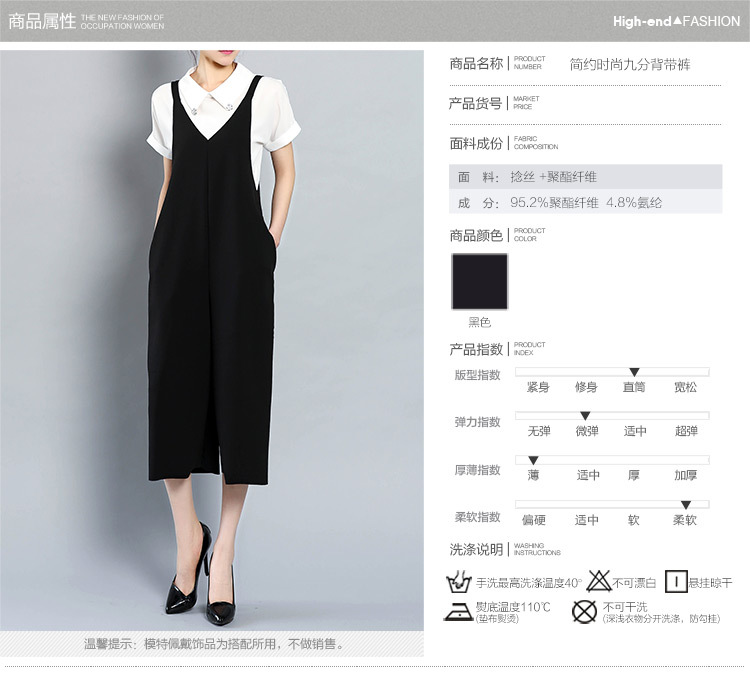Image resolution: width=750 pixels, height=673 pixels.
Task: Click the 超弹 elasticity option
Action: (x=686, y=431)
